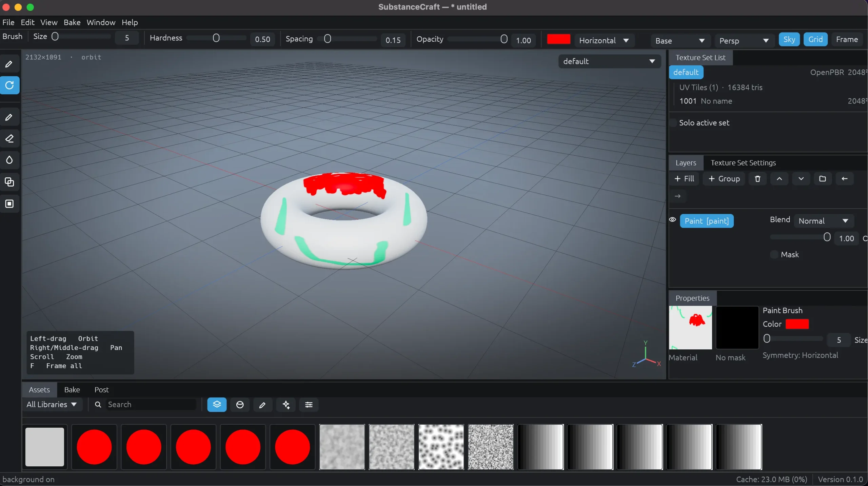
Task: Open the All Libraries dropdown
Action: coord(52,405)
